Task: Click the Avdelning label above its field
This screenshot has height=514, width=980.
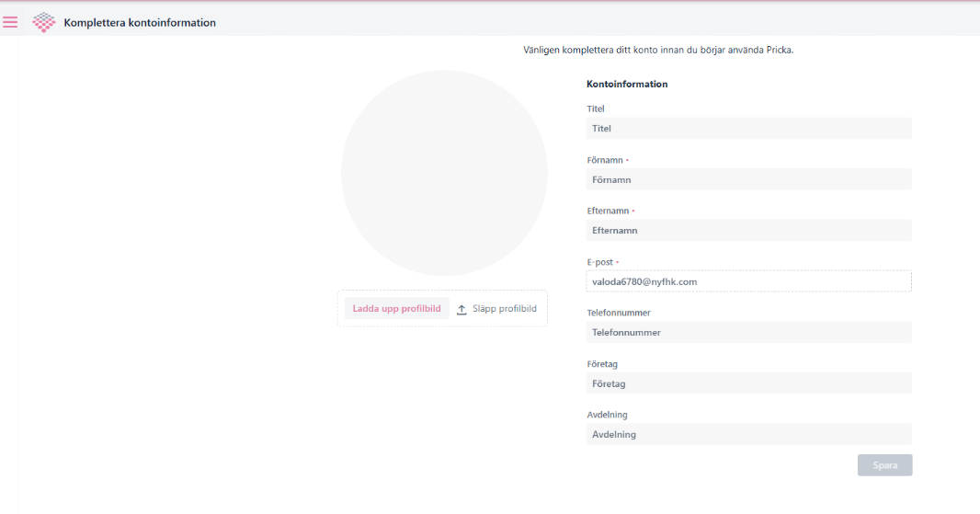Action: pos(607,415)
